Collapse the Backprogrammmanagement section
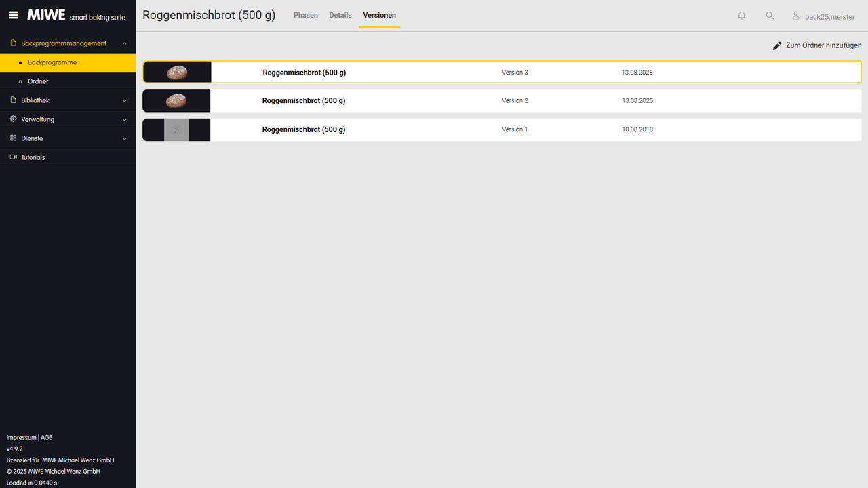This screenshot has width=868, height=488. [x=124, y=43]
